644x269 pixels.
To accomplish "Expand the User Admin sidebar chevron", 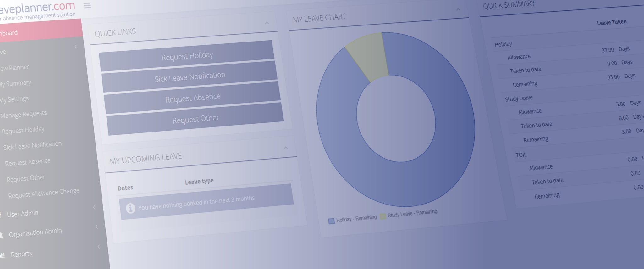I will [94, 207].
